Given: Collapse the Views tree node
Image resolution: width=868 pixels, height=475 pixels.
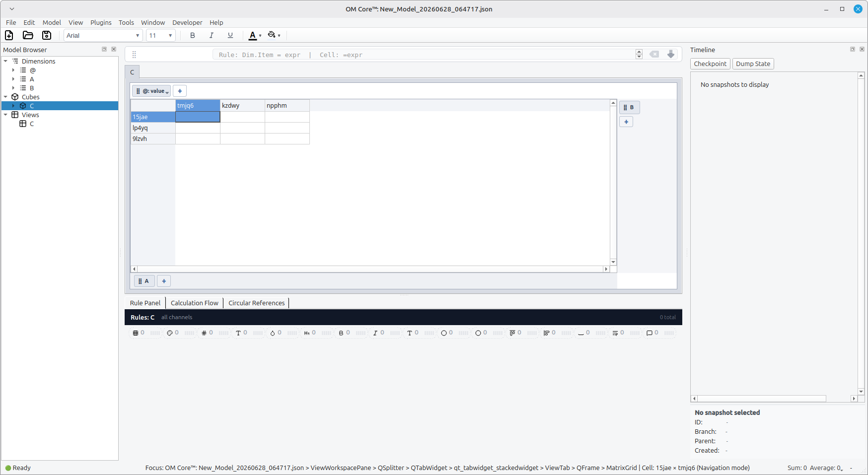Looking at the screenshot, I should point(6,115).
